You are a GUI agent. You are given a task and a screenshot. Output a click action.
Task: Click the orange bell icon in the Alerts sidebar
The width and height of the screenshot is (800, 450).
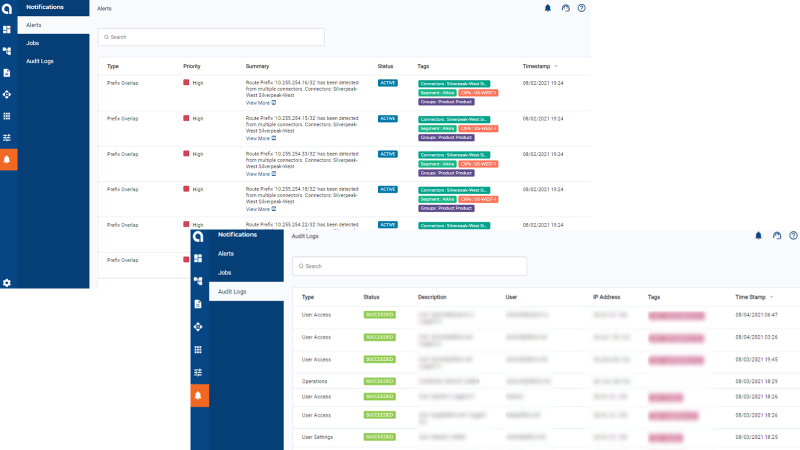click(x=7, y=159)
